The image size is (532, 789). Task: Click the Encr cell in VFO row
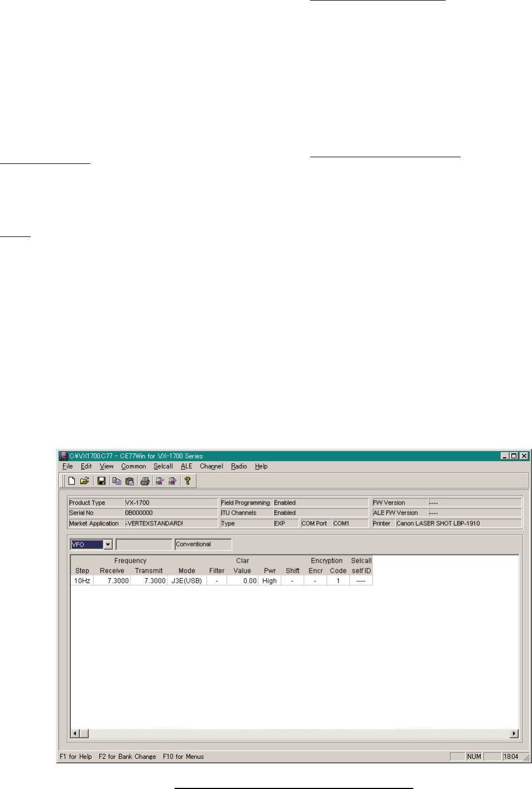pyautogui.click(x=315, y=580)
